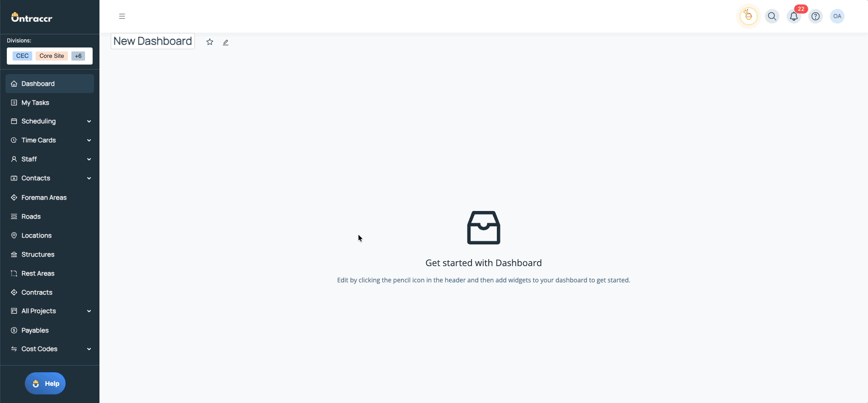
Task: Collapse sidebar with the hamburger icon
Action: click(x=122, y=16)
